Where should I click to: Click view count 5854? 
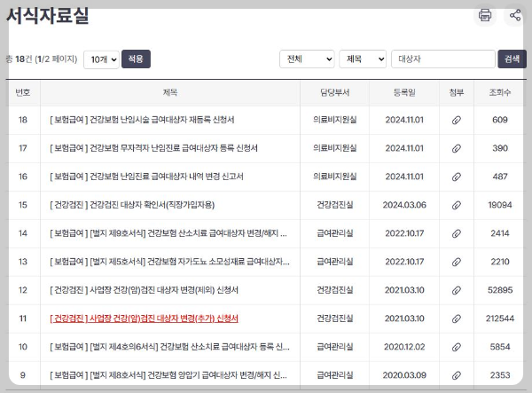point(500,347)
